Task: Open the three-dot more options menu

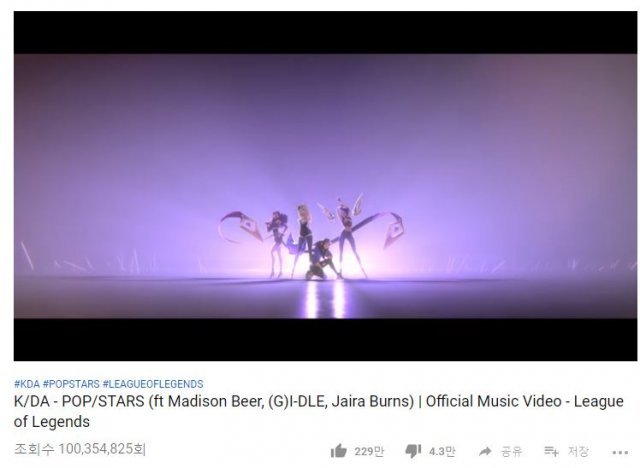Action: click(x=620, y=452)
